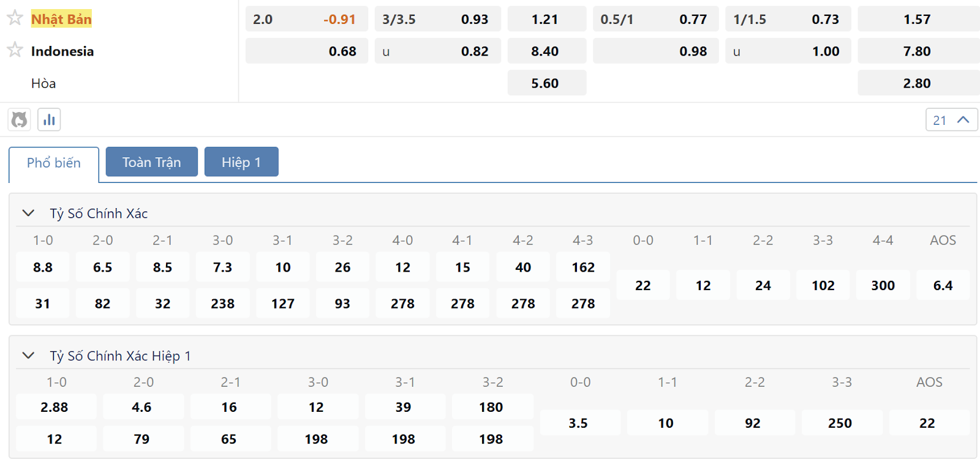Collapse the Tỷ Số Chính Xác section
Image resolution: width=980 pixels, height=462 pixels.
coord(28,213)
